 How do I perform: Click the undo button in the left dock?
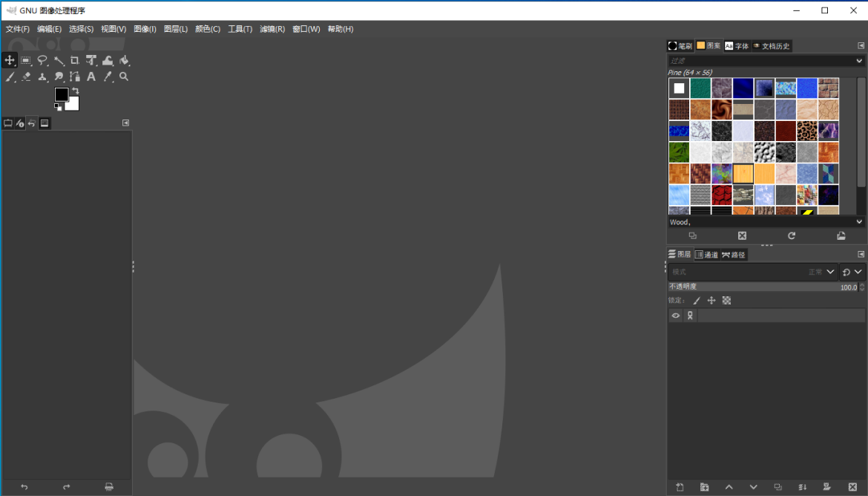coord(24,487)
